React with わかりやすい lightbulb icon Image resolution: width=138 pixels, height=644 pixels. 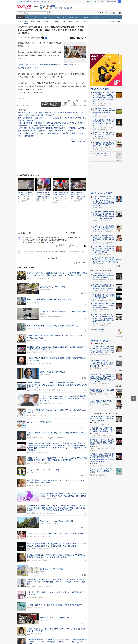coord(74,103)
